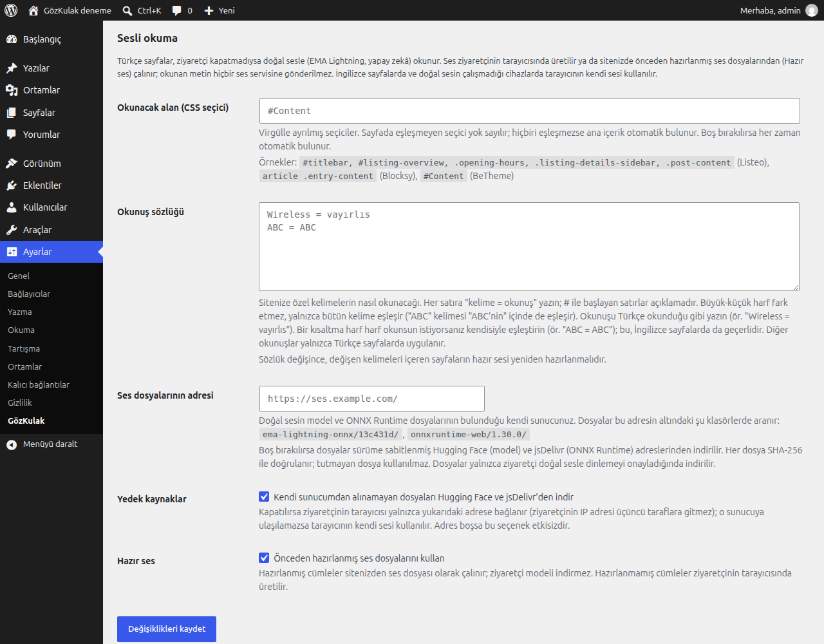
Task: Click the Görünüm paintbrush icon
Action: click(x=12, y=164)
